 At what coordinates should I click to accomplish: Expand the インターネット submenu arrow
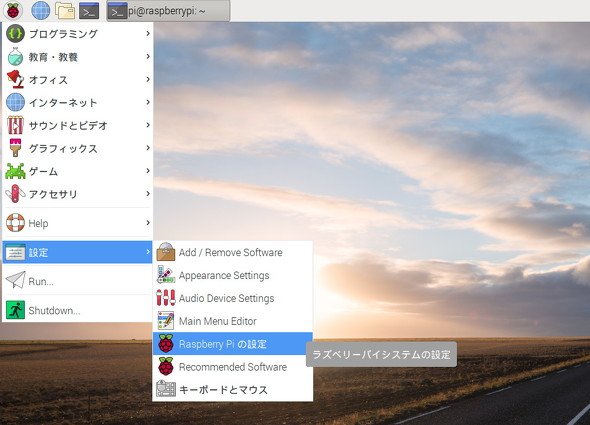click(148, 102)
